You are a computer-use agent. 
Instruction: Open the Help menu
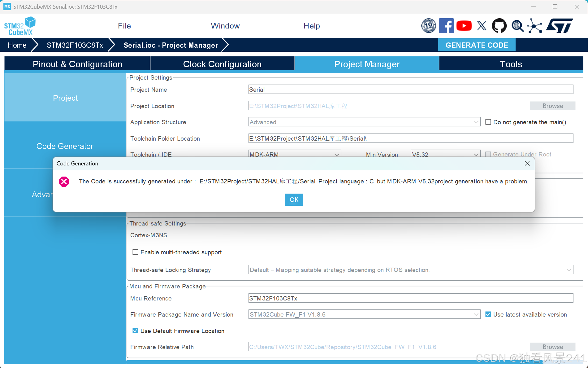click(312, 26)
